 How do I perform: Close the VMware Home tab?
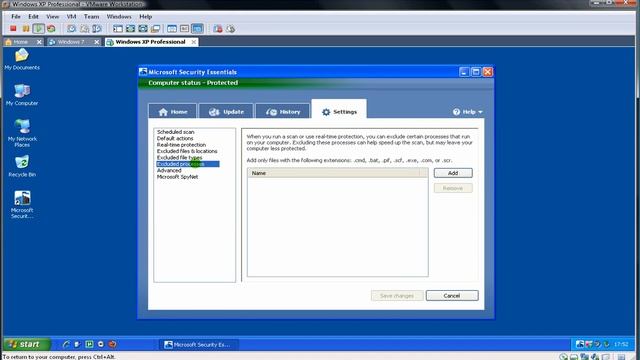point(39,42)
